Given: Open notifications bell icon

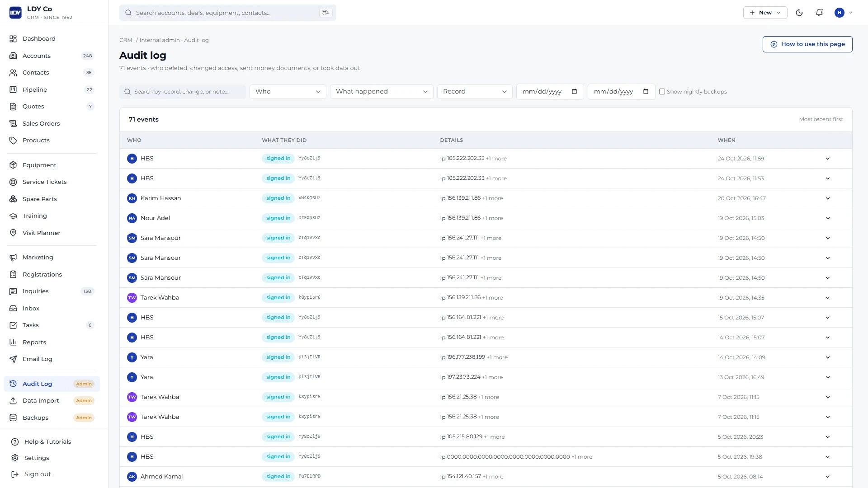Looking at the screenshot, I should pyautogui.click(x=819, y=13).
